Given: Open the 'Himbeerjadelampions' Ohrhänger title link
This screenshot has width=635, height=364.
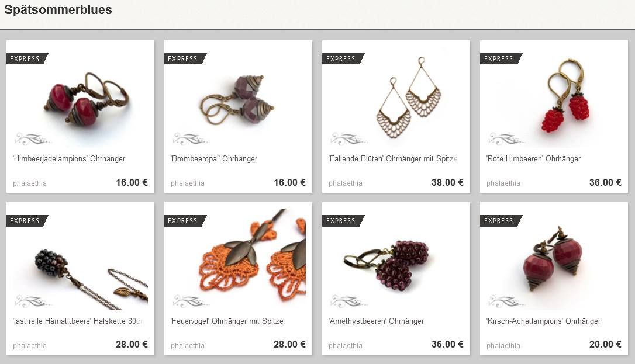Looking at the screenshot, I should [69, 158].
